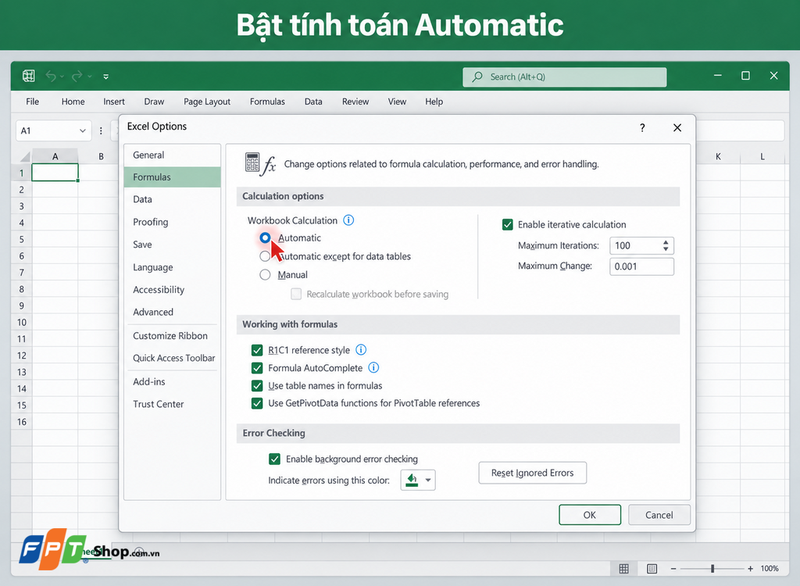This screenshot has height=586, width=800.
Task: Click the Excel app icon in title bar
Action: [29, 77]
